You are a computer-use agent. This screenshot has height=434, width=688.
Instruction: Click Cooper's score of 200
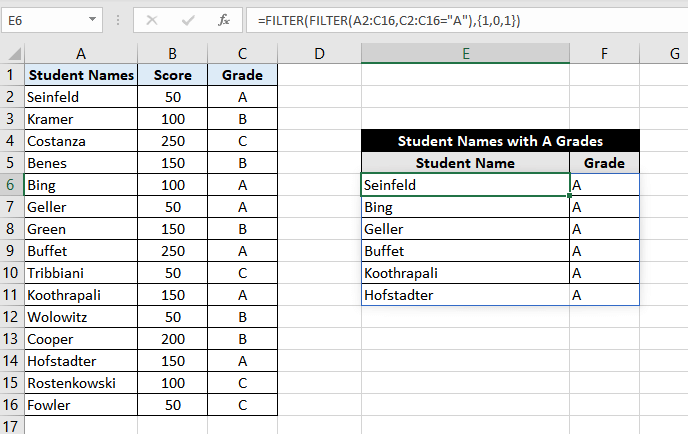click(172, 339)
